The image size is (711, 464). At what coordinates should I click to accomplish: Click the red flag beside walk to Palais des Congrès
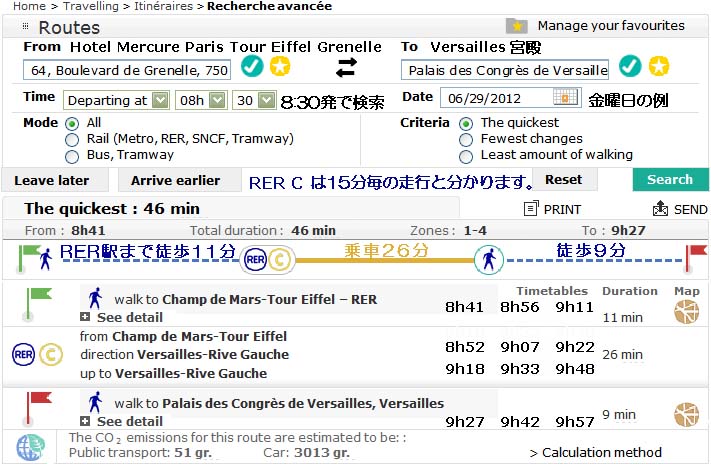(x=38, y=407)
